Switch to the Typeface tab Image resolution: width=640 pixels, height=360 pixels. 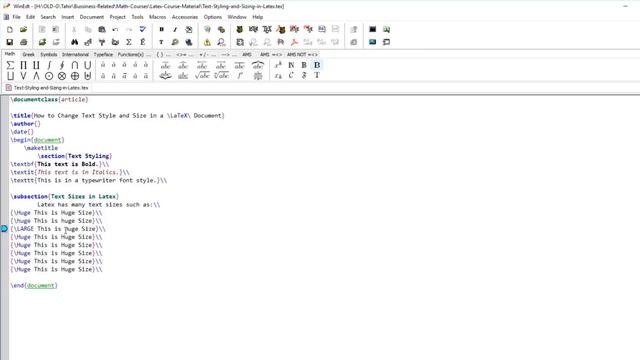click(103, 54)
